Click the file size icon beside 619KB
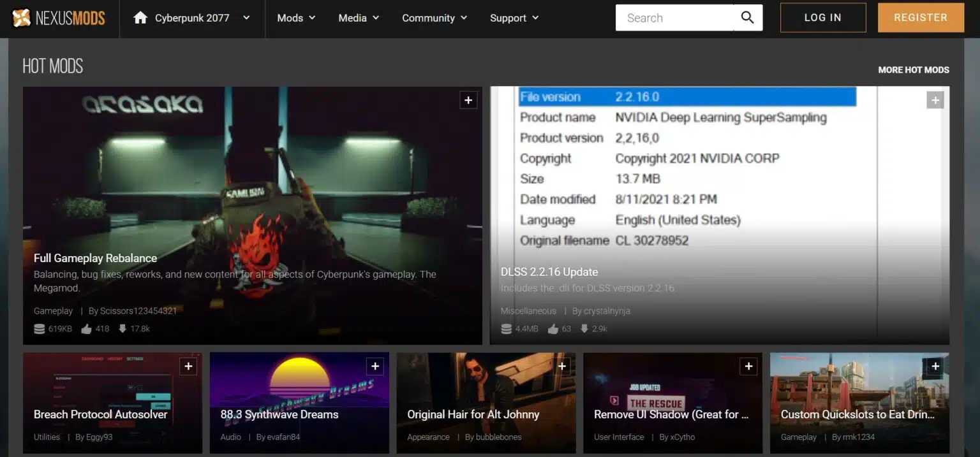Screen dimensions: 980x457 39,329
